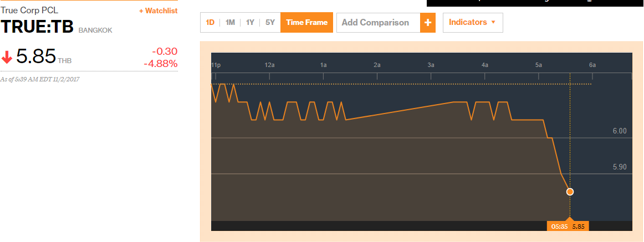This screenshot has width=644, height=242.
Task: Click the 3a label on time axis
Action: [x=431, y=65]
